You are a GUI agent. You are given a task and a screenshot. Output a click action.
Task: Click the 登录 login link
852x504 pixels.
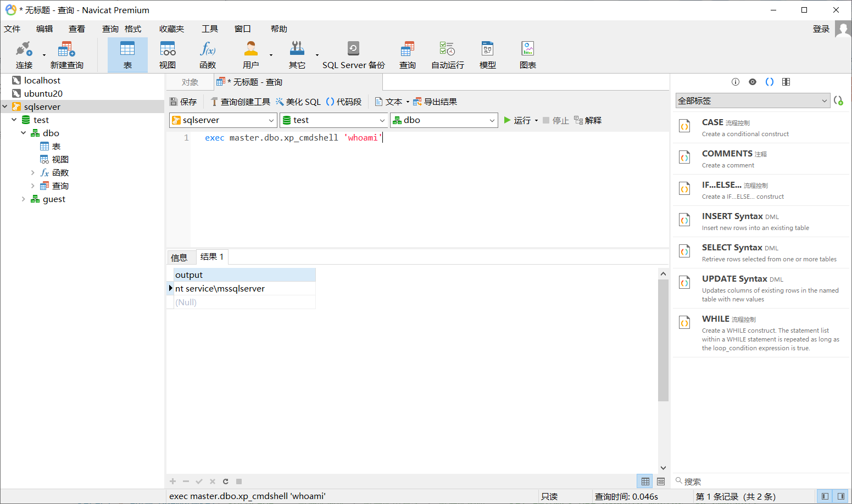coord(821,29)
